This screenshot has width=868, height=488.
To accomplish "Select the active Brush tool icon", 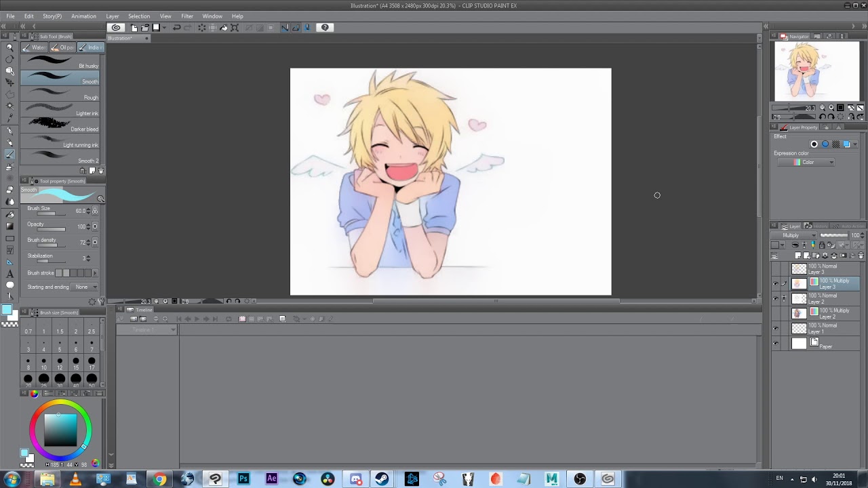I will click(x=9, y=155).
